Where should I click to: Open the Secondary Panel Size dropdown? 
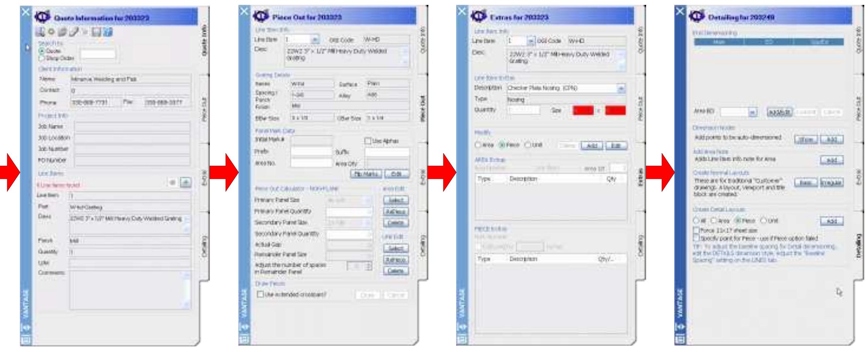coord(368,223)
